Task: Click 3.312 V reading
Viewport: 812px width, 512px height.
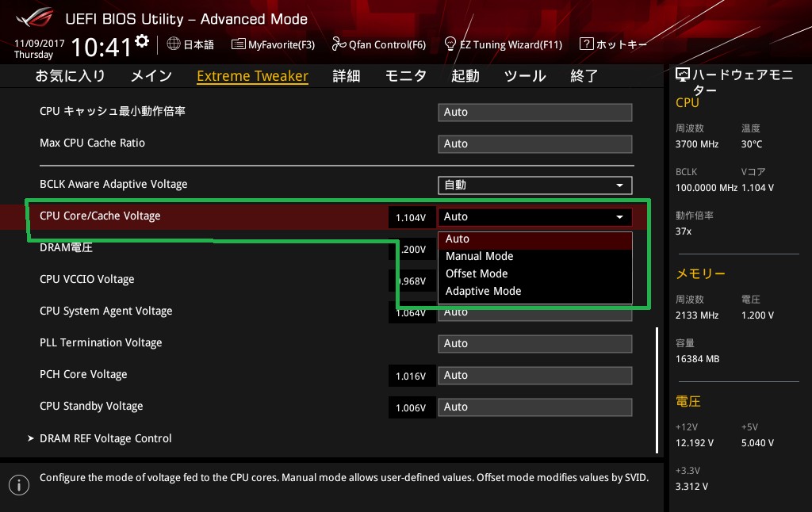Action: 691,487
